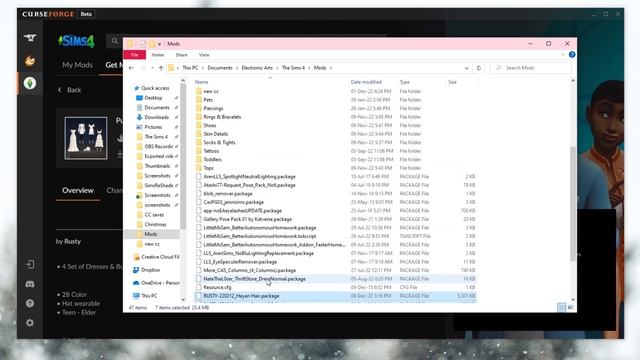Open recent locations dropdown arrow

152,68
